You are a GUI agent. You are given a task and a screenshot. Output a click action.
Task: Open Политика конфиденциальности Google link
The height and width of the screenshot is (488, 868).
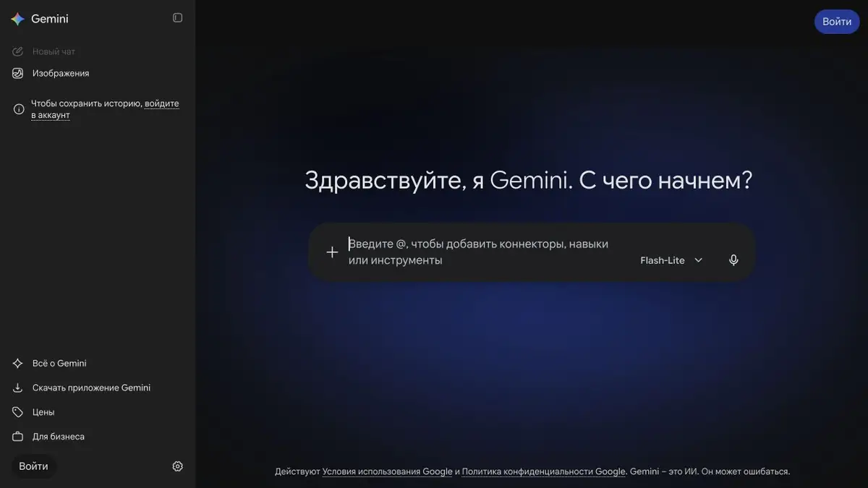point(543,471)
